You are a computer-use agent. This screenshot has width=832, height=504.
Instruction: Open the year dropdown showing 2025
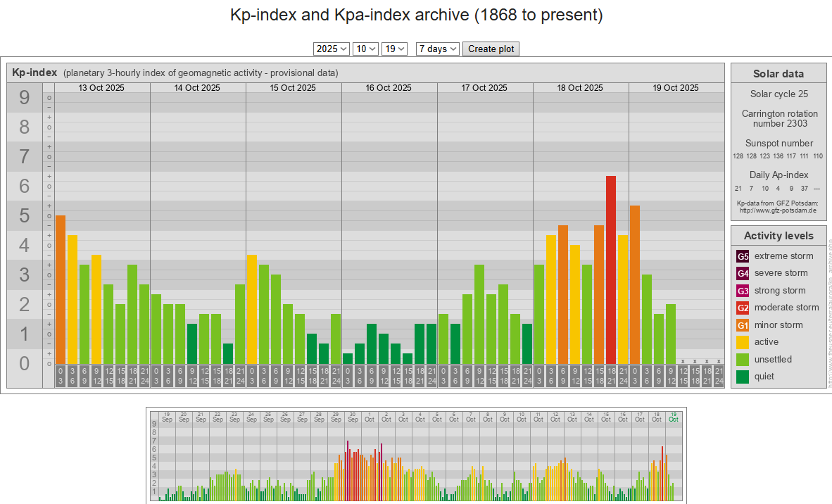(x=332, y=49)
